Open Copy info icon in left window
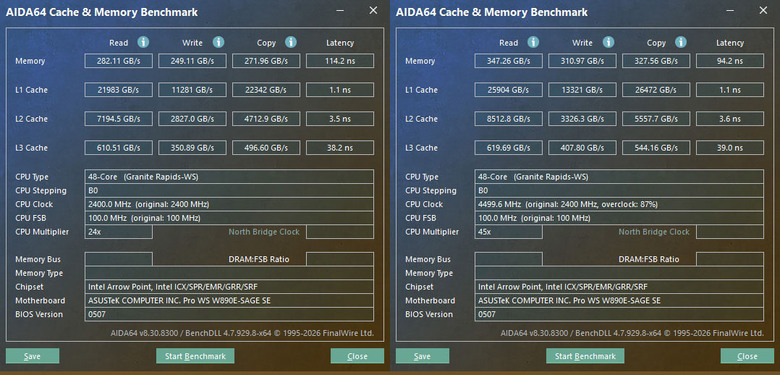 coord(291,42)
